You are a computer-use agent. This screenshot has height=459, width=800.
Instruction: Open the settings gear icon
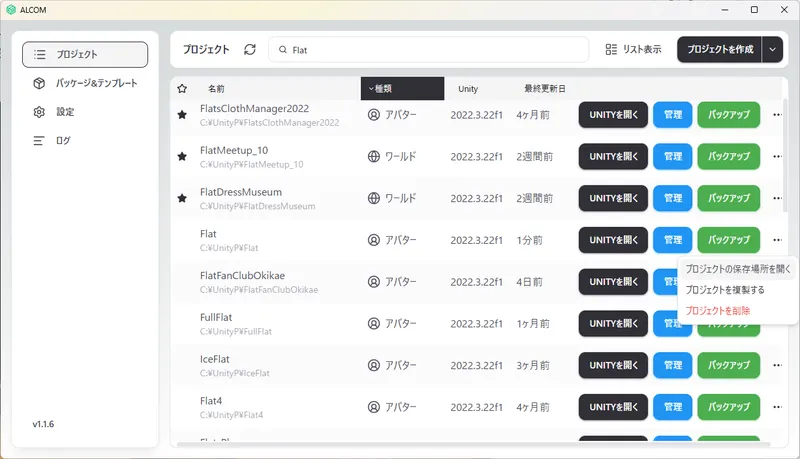click(39, 112)
